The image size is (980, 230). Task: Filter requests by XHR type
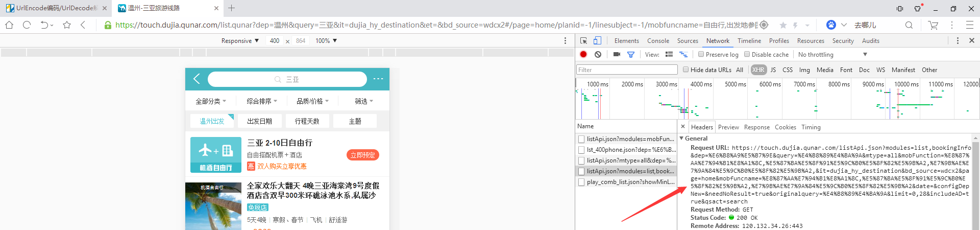click(758, 70)
